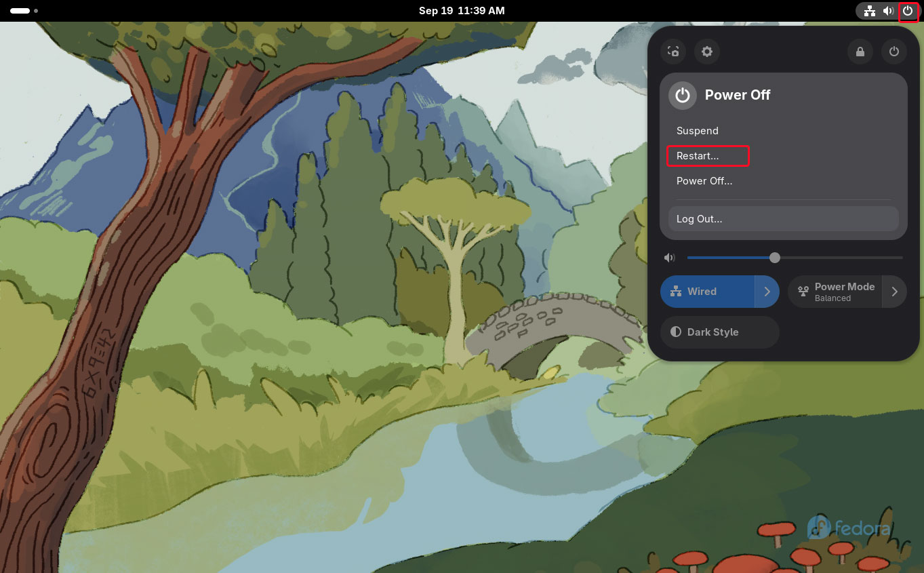Select Log Out... from the menu
Screen dimensions: 924x573
coord(784,219)
